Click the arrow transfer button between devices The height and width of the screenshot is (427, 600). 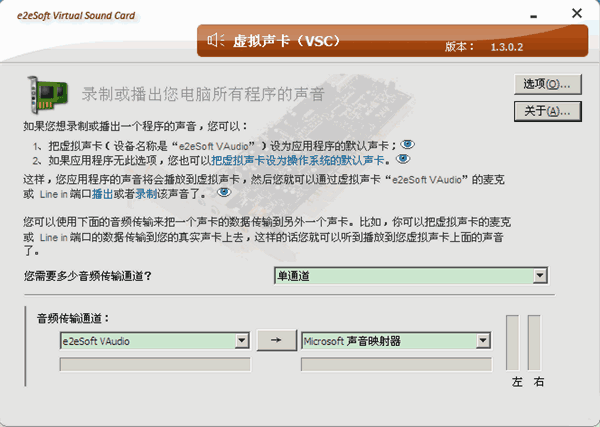277,340
